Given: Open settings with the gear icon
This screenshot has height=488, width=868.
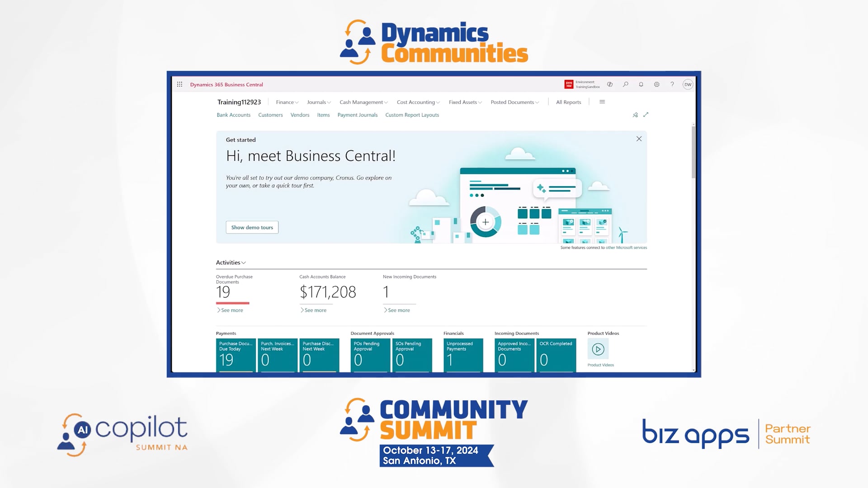Looking at the screenshot, I should [x=656, y=84].
